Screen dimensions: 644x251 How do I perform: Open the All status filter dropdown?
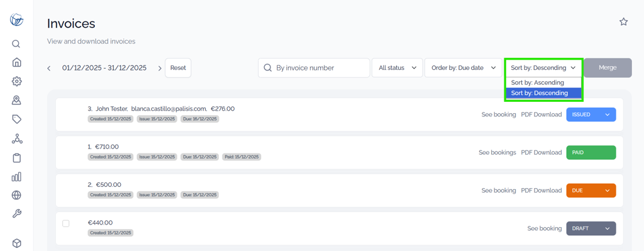coord(397,68)
